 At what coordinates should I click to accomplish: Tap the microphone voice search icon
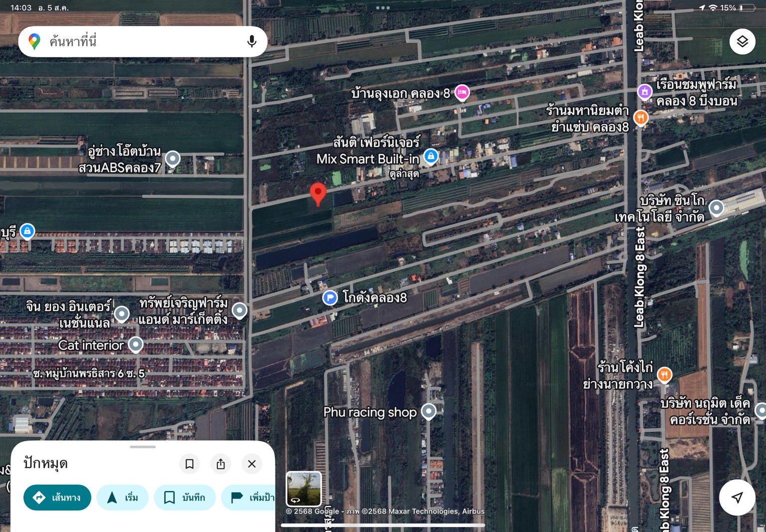252,41
